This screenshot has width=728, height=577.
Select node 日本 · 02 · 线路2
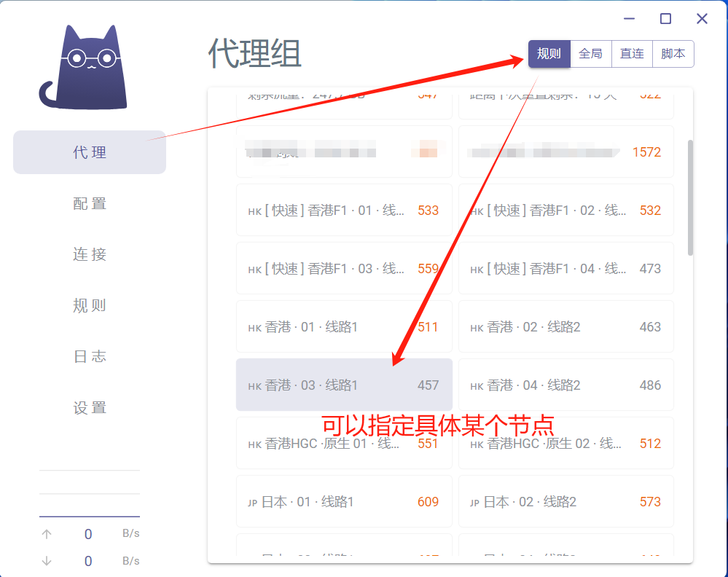[566, 501]
